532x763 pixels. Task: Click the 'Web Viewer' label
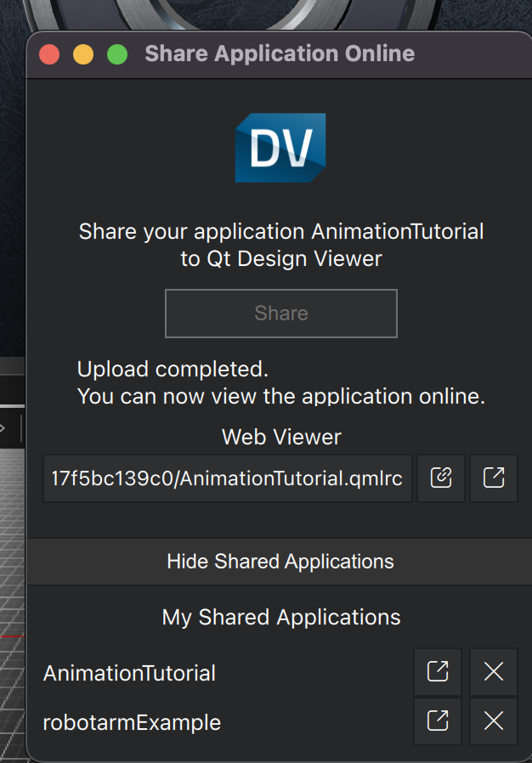pyautogui.click(x=281, y=437)
